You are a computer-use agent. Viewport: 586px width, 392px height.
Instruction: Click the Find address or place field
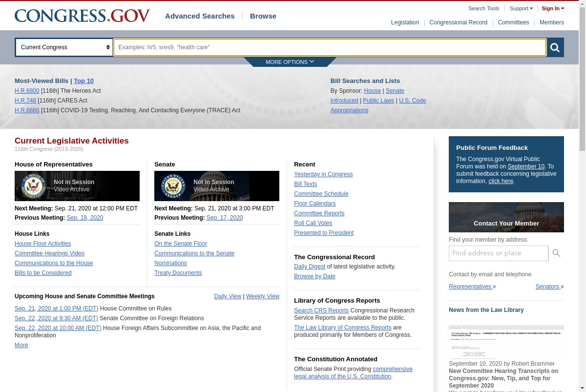(499, 253)
